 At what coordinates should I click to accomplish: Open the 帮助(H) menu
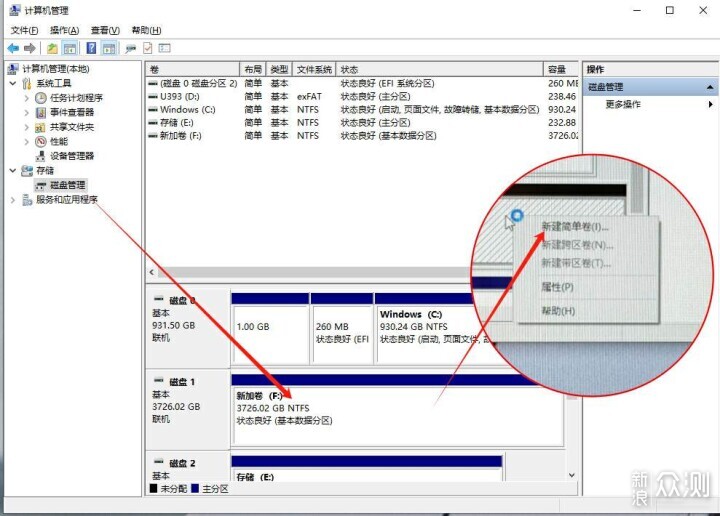click(146, 30)
